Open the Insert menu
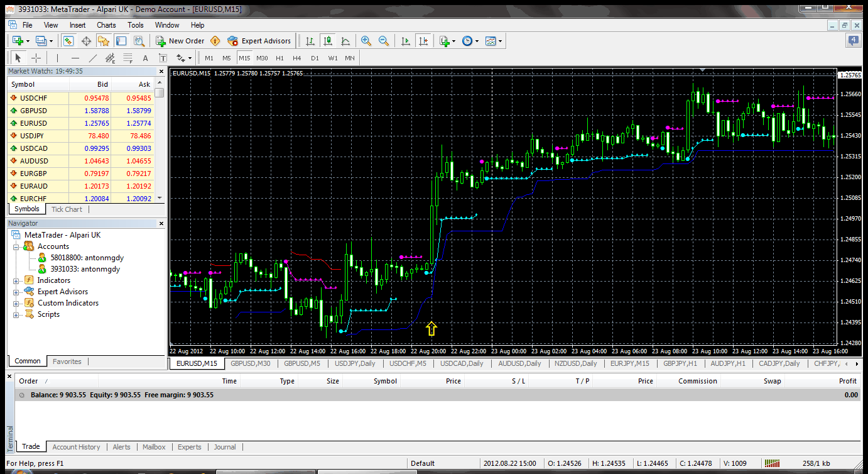The image size is (868, 474). click(x=78, y=25)
